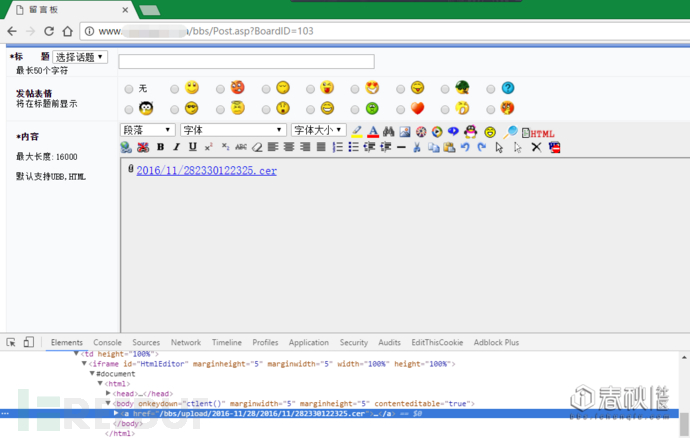Open the Application tab
Image resolution: width=690 pixels, height=438 pixels.
pos(308,342)
